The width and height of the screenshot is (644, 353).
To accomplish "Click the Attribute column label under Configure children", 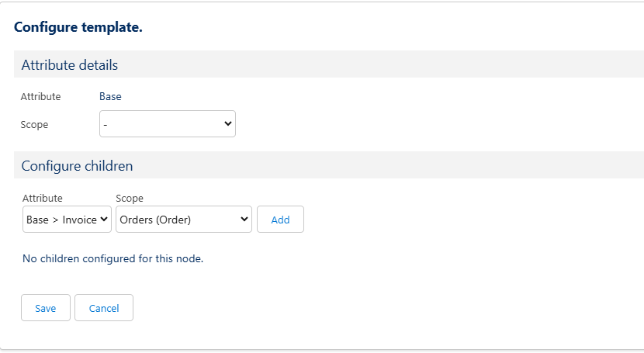I will (43, 199).
